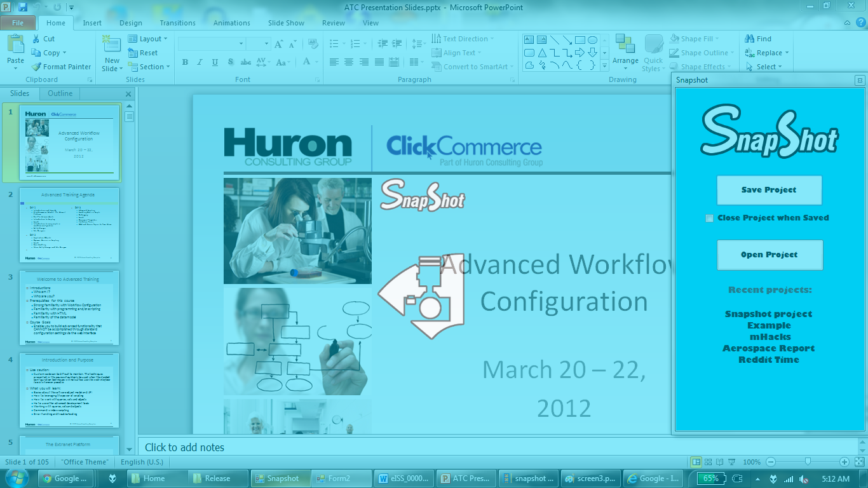Enable Close Project when Saved checkbox
The height and width of the screenshot is (488, 868).
[x=709, y=218]
